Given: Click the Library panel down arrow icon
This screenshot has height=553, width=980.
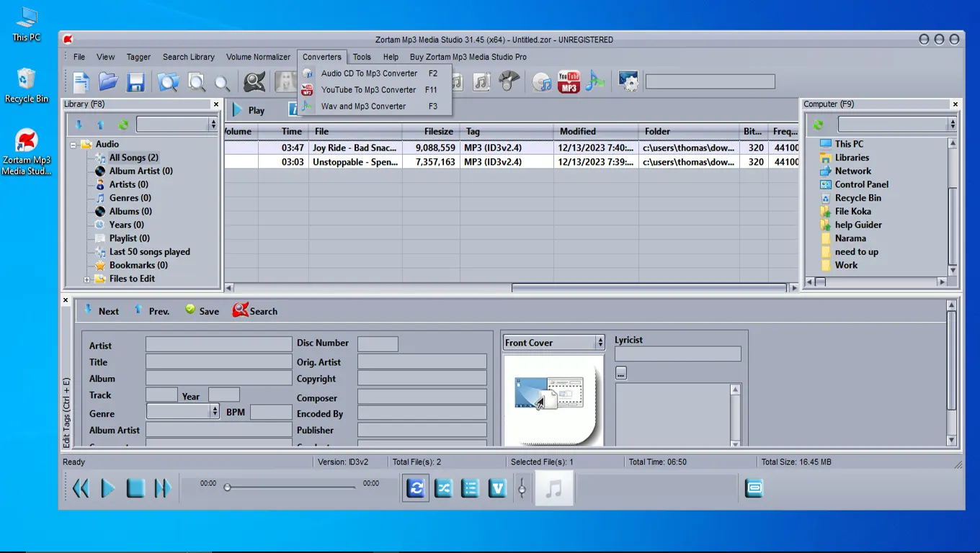Looking at the screenshot, I should pyautogui.click(x=79, y=125).
